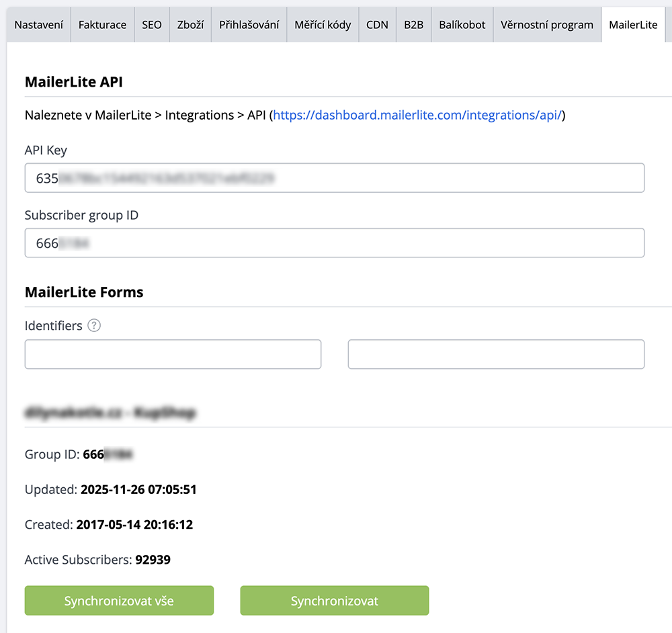
Task: Open the Měřící kódy tab
Action: coord(323,25)
